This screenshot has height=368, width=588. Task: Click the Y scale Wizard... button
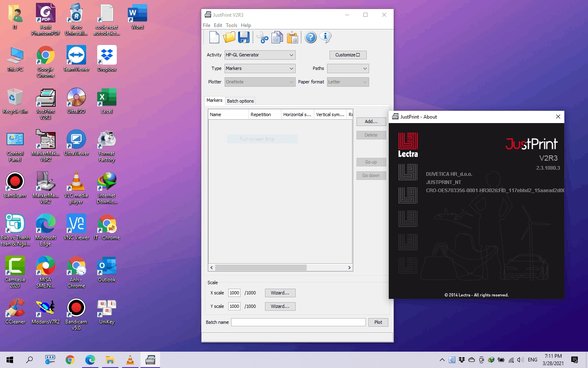[280, 306]
